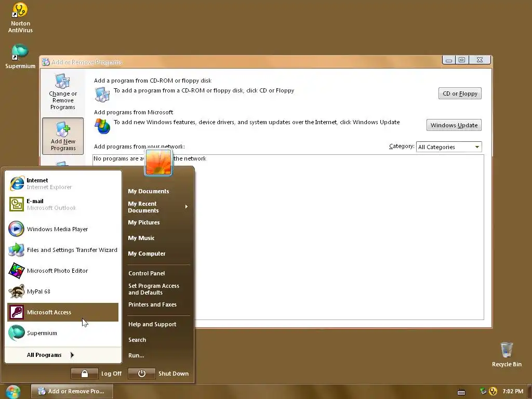Screen dimensions: 532x399
Task: Open Printers and Faxes
Action: coord(152,304)
